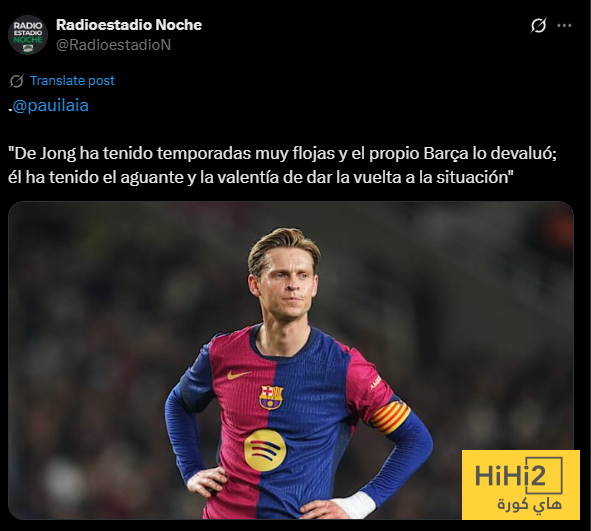Click the green NOCHE word in the avatar
The image size is (591, 531).
click(x=28, y=40)
